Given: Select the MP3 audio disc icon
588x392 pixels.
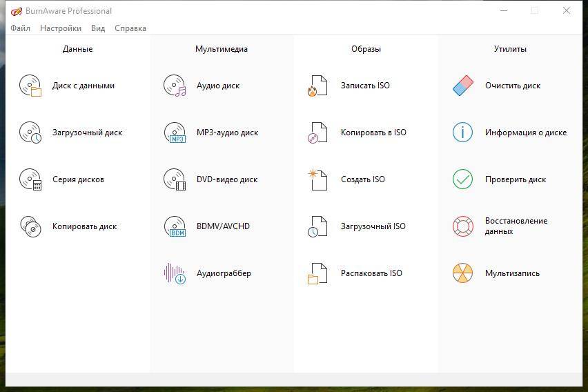Looking at the screenshot, I should coord(175,133).
